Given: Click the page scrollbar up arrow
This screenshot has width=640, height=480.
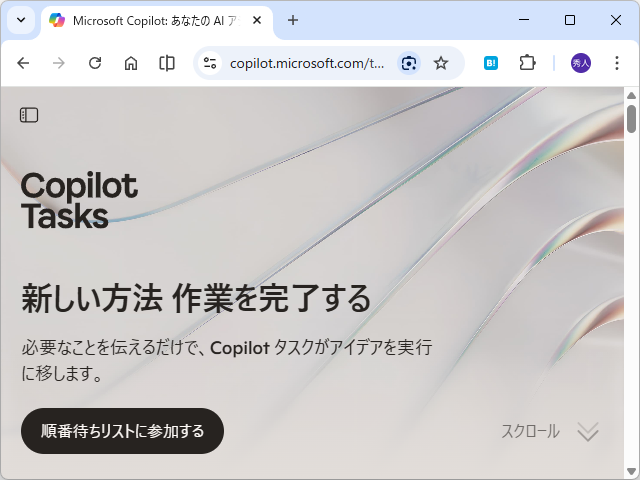Looking at the screenshot, I should [631, 95].
